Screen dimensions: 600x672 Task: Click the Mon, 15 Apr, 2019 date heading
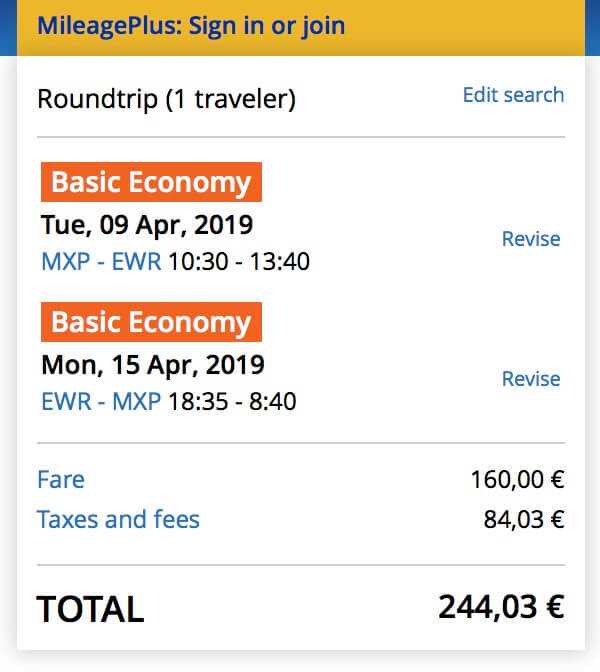pos(153,366)
